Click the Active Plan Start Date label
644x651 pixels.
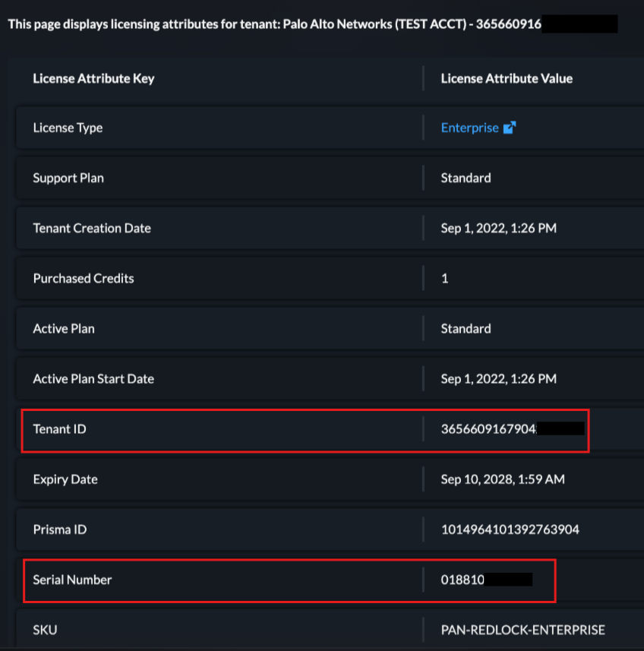tap(94, 378)
